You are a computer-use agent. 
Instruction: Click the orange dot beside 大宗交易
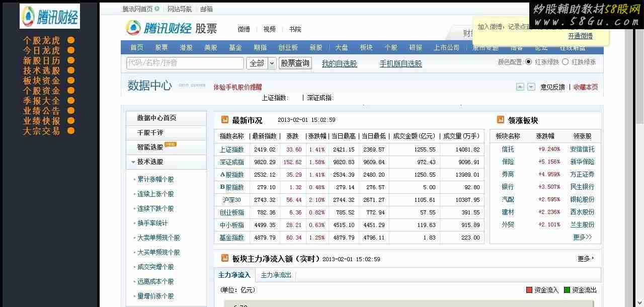coord(71,131)
